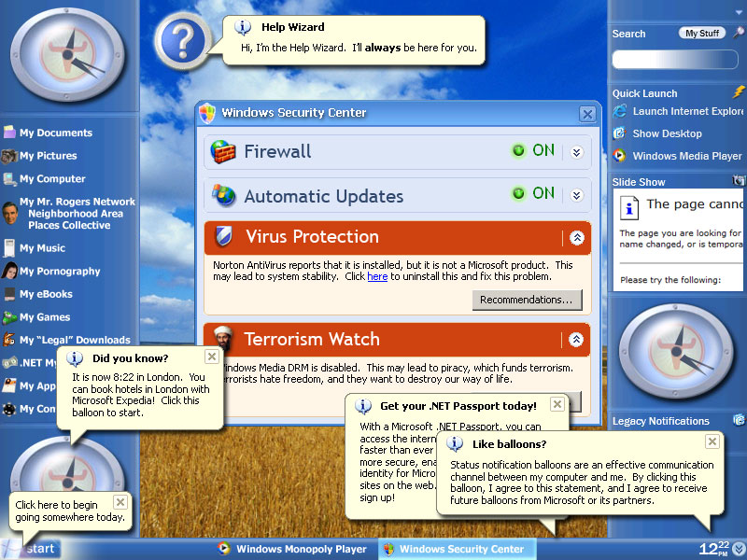Click the .NET Passport balloon info icon
Screen dimensions: 747x560
pyautogui.click(x=363, y=406)
